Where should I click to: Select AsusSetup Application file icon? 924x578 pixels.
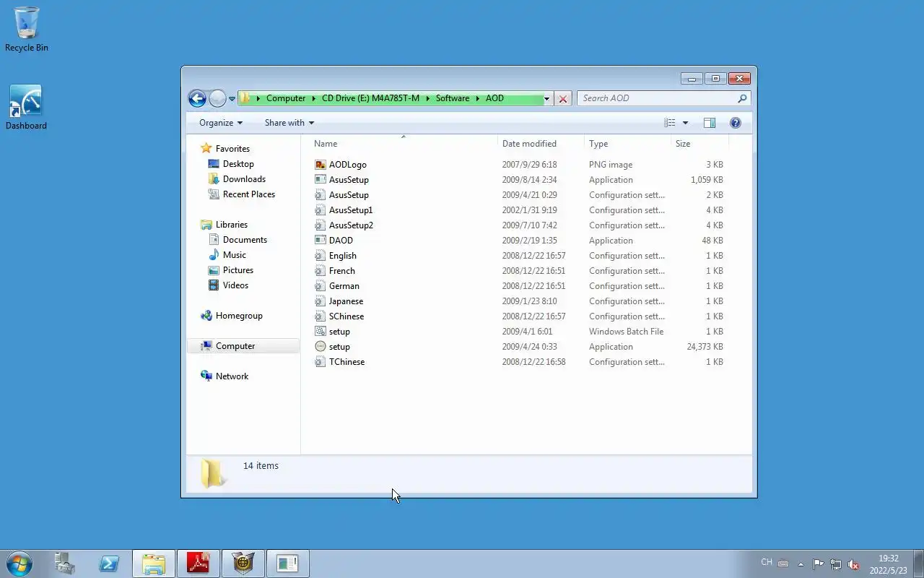click(x=321, y=180)
